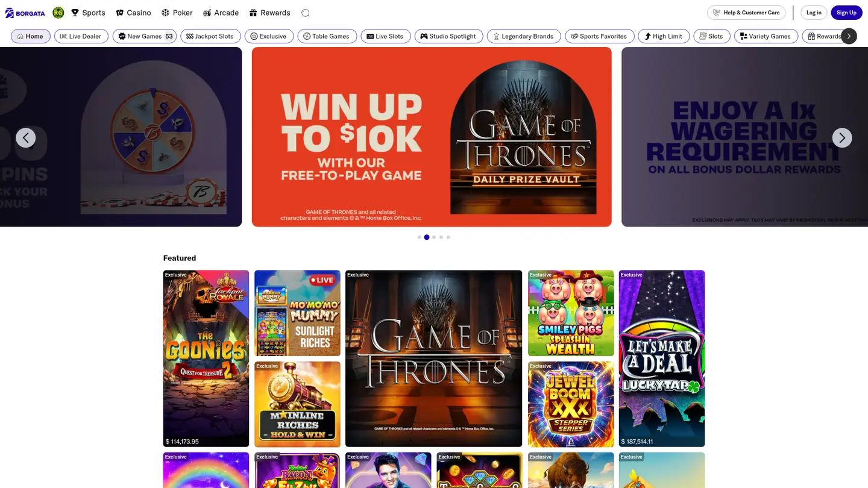Viewport: 868px width, 488px height.
Task: Select the Legendary Brands category
Action: (524, 36)
